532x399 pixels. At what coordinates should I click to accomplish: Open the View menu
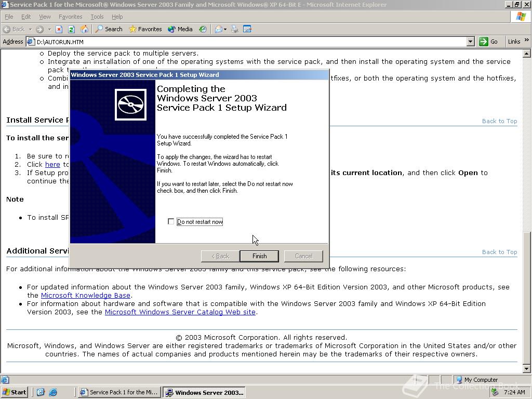(x=45, y=17)
